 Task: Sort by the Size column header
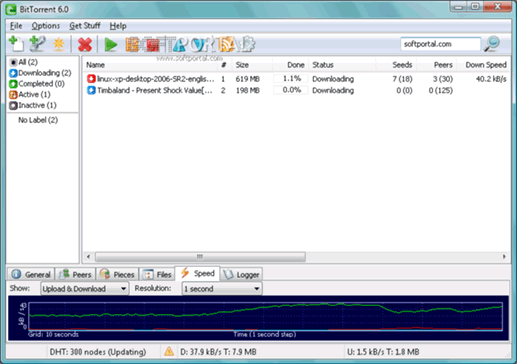point(252,65)
